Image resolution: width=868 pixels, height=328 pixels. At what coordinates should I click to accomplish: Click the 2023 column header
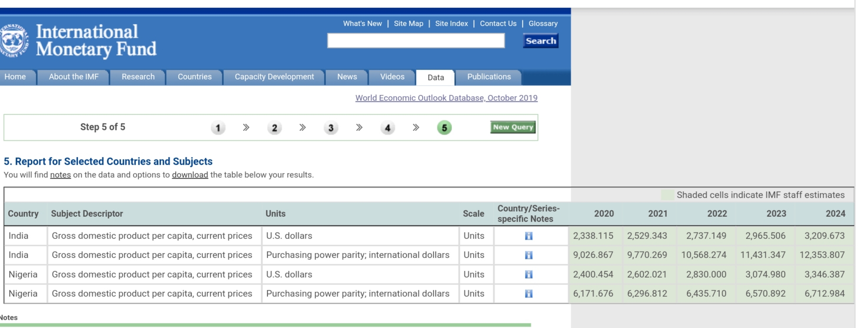(x=776, y=214)
